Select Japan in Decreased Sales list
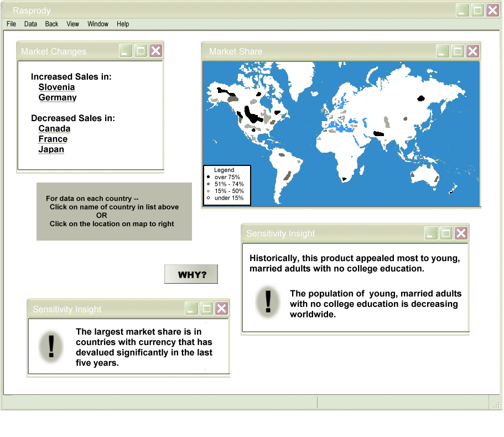This screenshot has height=437, width=504. (x=51, y=149)
